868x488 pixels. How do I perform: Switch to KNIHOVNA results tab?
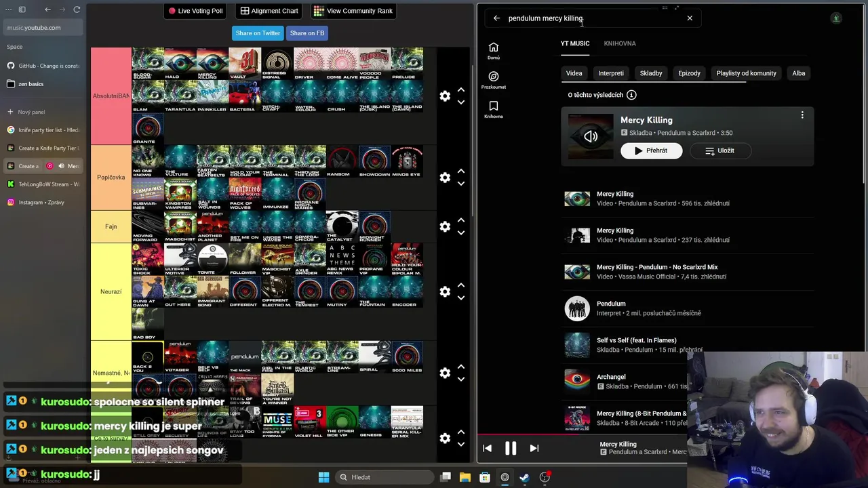pos(620,43)
